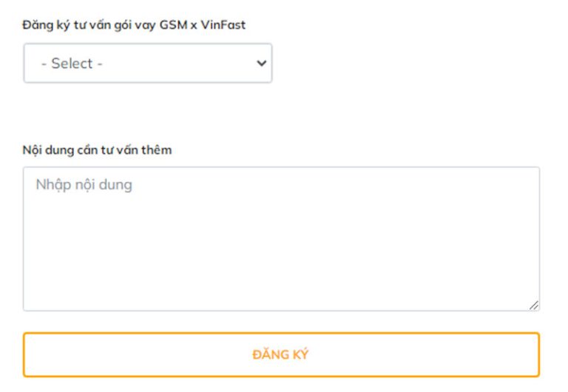Image resolution: width=568 pixels, height=392 pixels.
Task: Click the empty center of the content textarea
Action: (281, 238)
